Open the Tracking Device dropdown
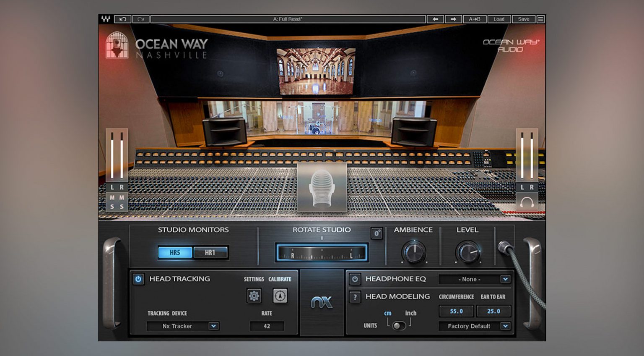Image resolution: width=644 pixels, height=356 pixels. click(183, 326)
